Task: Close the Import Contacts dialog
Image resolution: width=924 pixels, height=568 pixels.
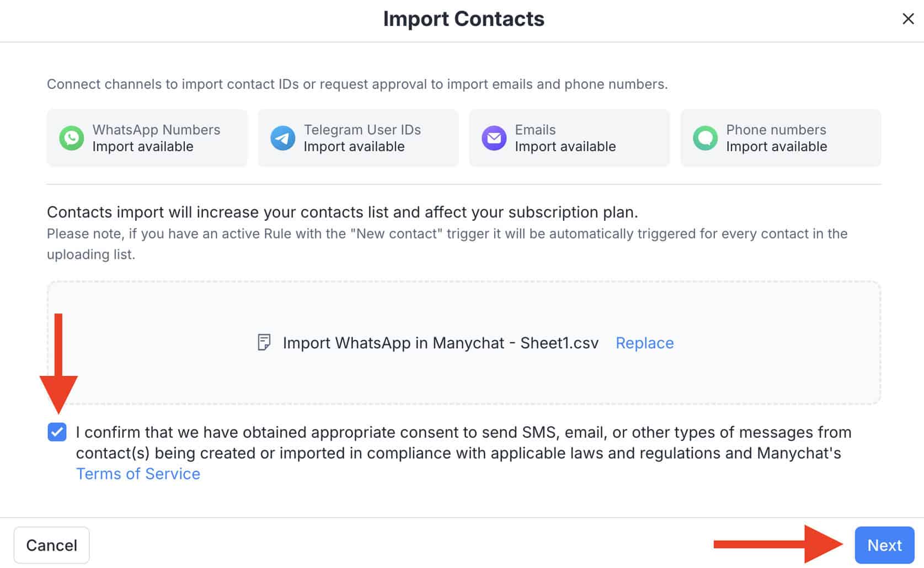Action: 907,19
